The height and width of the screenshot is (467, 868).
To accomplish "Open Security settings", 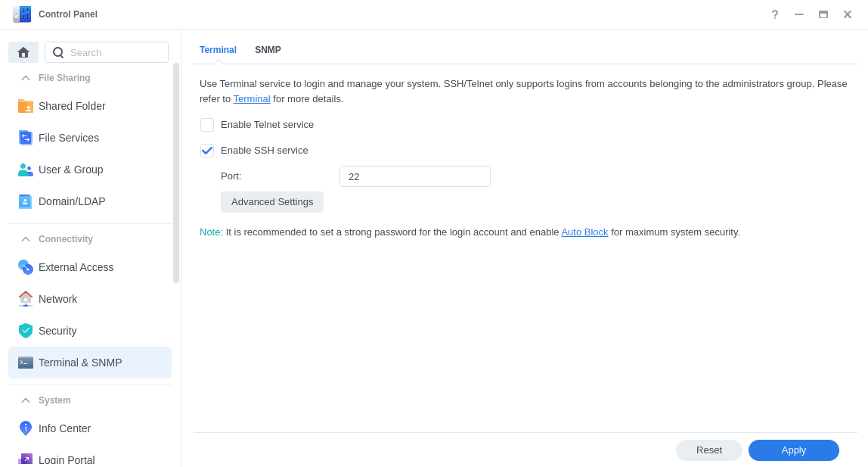I will pos(57,331).
